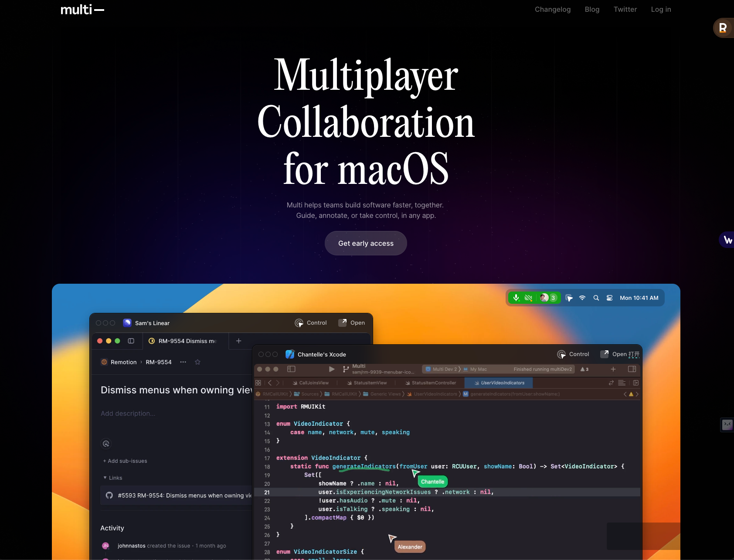Viewport: 734px width, 560px height.
Task: Click the plus button in the Xcode toolbar
Action: (613, 369)
